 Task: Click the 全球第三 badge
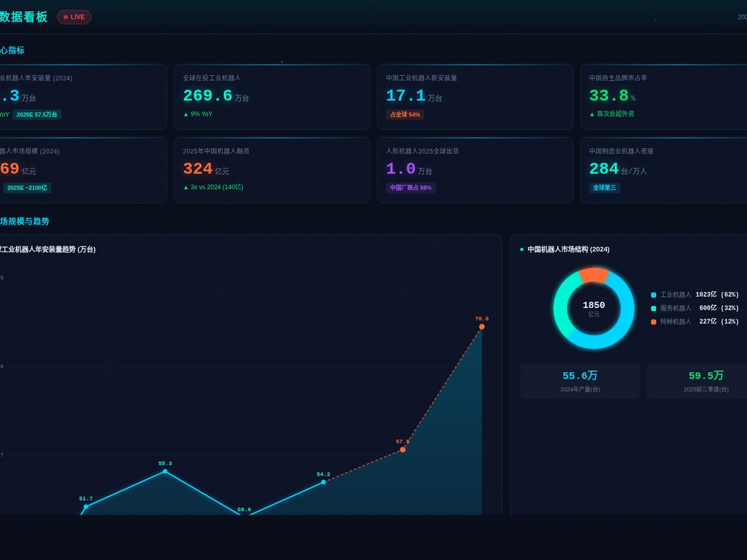[604, 188]
